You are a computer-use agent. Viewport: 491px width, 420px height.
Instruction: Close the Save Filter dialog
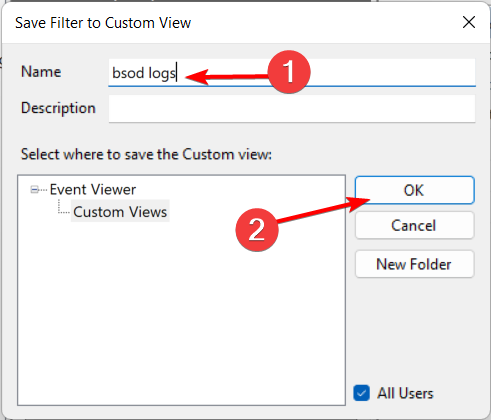[469, 22]
